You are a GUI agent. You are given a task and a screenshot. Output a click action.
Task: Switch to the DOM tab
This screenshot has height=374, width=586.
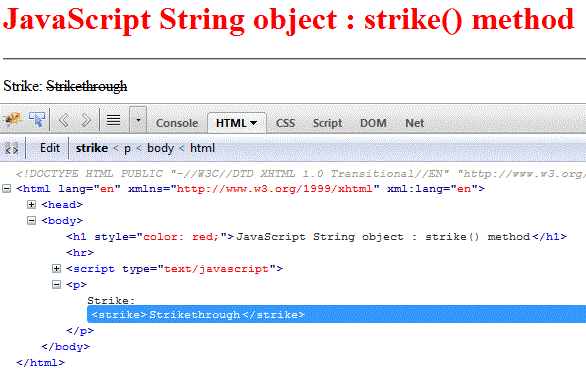point(373,123)
